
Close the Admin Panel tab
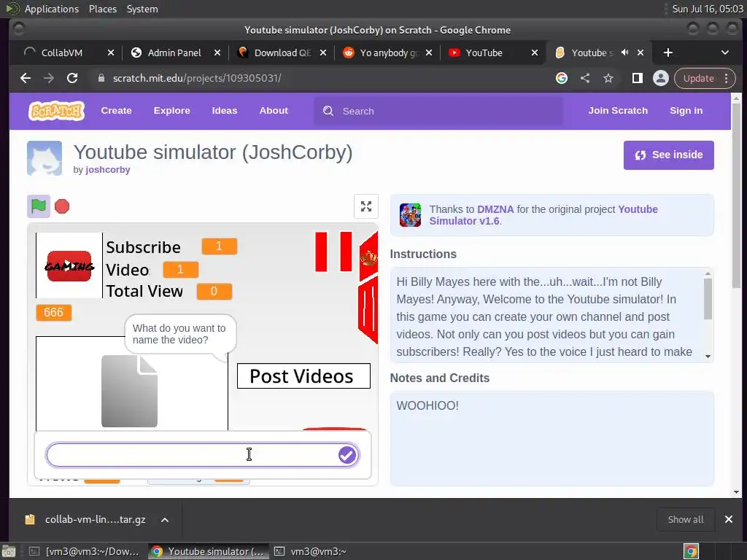point(217,52)
